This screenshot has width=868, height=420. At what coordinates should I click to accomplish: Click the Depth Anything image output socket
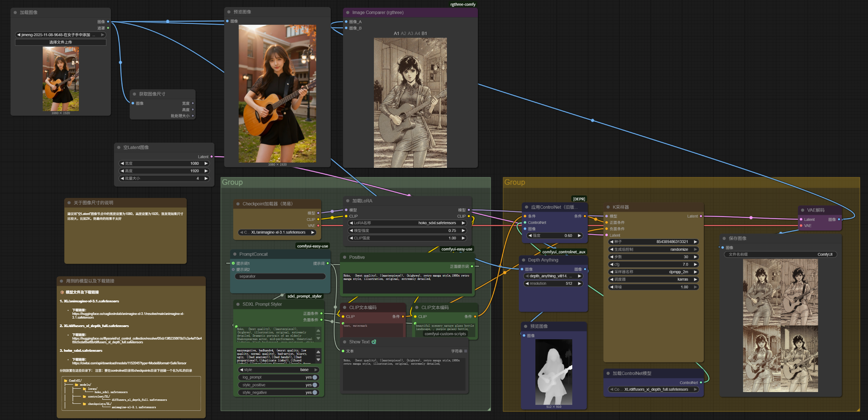585,269
